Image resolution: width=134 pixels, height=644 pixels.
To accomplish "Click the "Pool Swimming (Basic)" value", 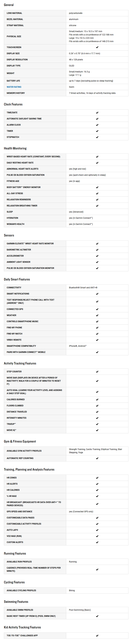I will (x=80, y=610).
